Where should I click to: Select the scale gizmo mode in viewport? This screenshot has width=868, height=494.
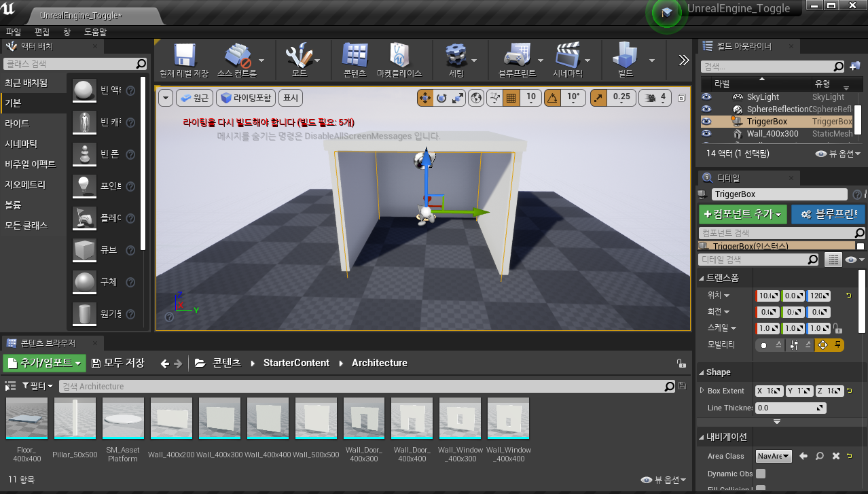pos(458,98)
